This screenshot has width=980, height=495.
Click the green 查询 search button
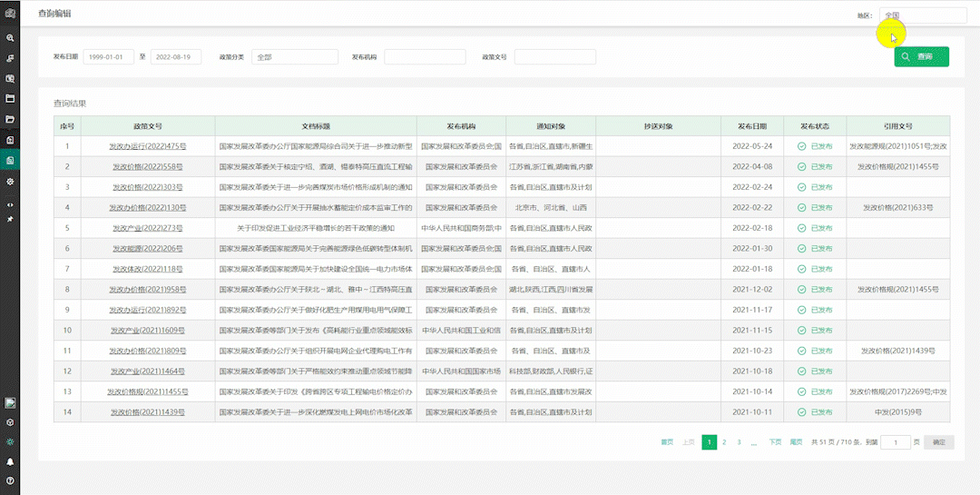pos(921,56)
